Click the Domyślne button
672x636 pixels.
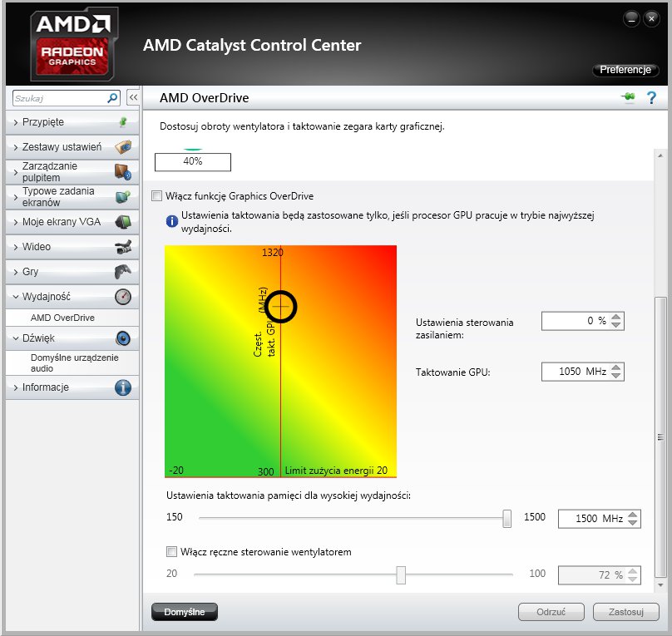click(x=185, y=612)
